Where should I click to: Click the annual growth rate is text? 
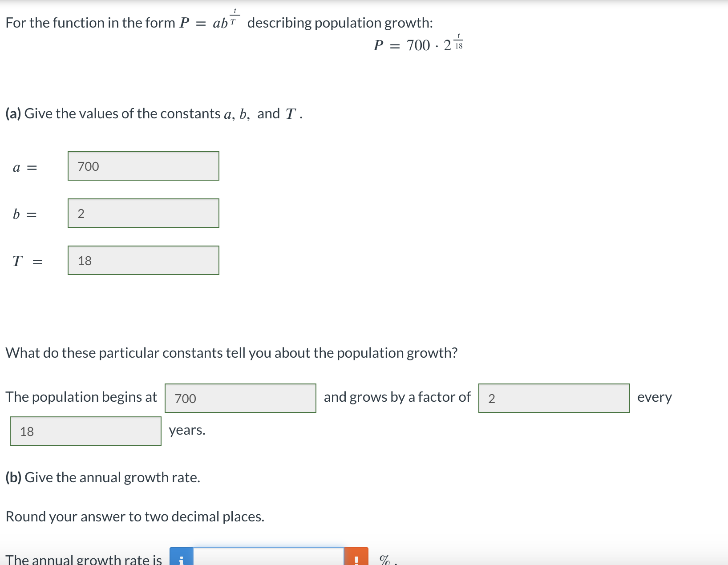click(82, 559)
